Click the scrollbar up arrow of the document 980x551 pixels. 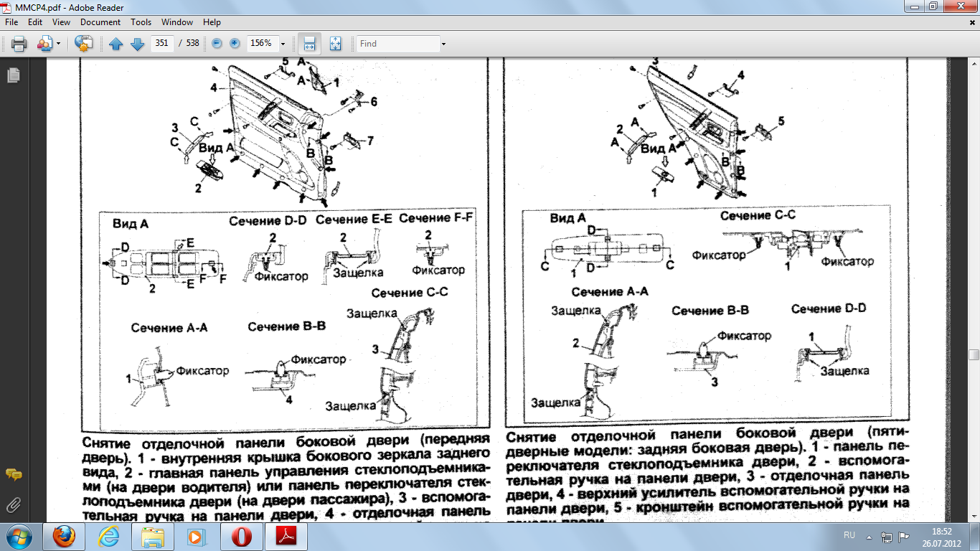click(974, 64)
